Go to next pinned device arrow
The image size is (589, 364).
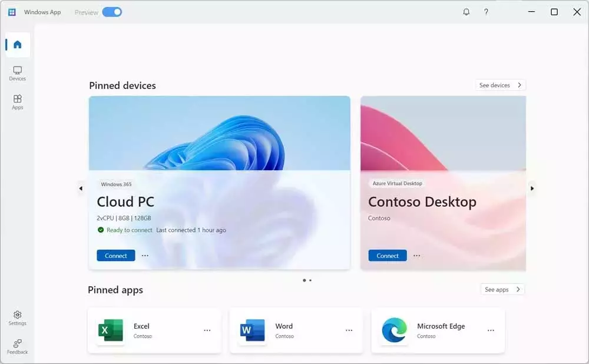(532, 188)
